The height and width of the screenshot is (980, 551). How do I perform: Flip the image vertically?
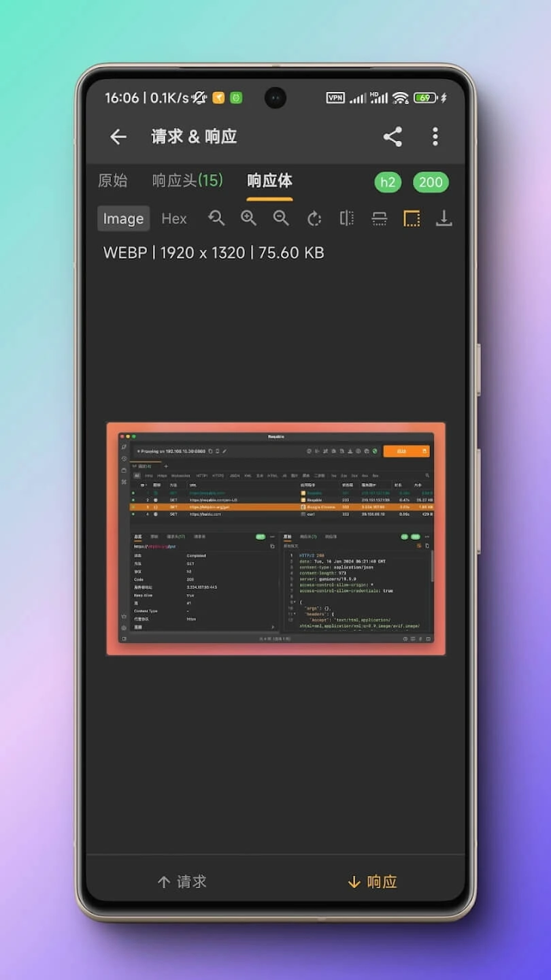click(x=379, y=218)
